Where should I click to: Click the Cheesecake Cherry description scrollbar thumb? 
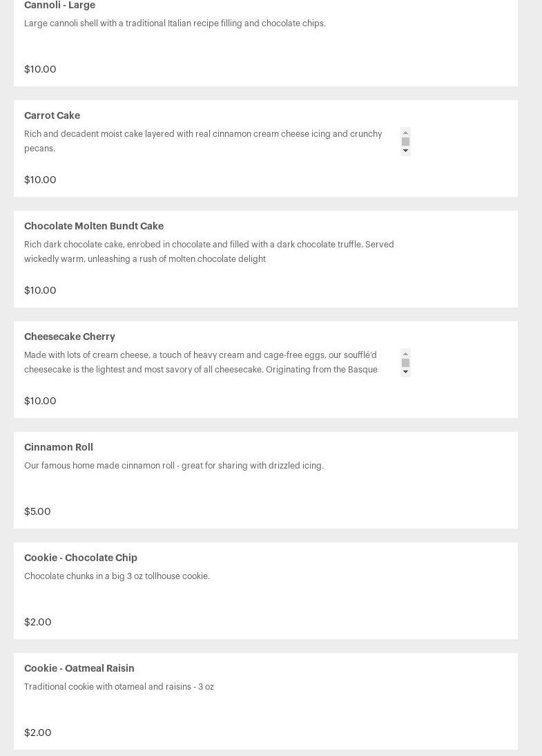click(x=405, y=363)
